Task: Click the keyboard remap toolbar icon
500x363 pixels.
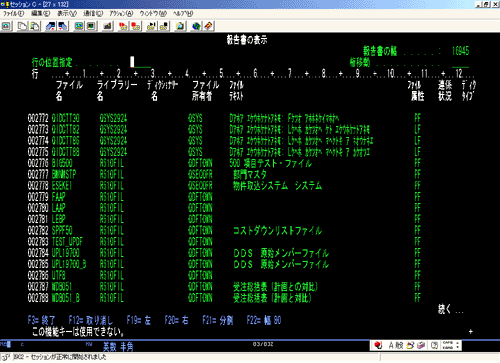Action: coord(107,26)
